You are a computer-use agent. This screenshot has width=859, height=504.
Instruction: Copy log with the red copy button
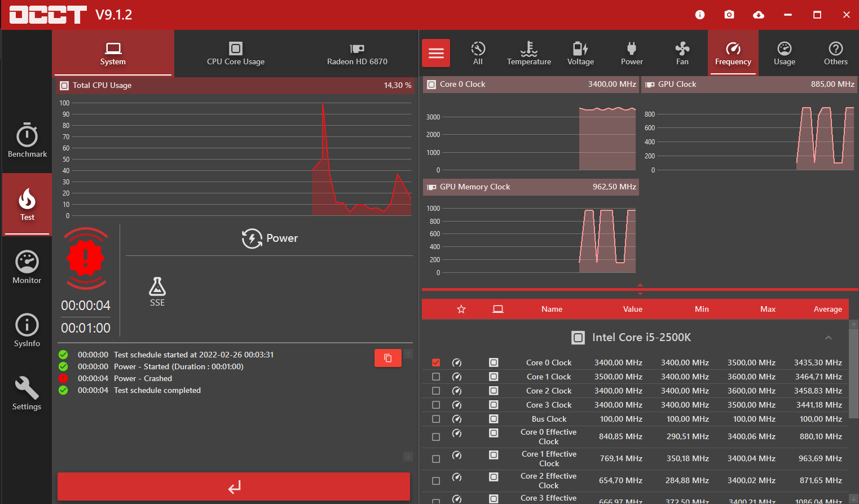click(388, 358)
